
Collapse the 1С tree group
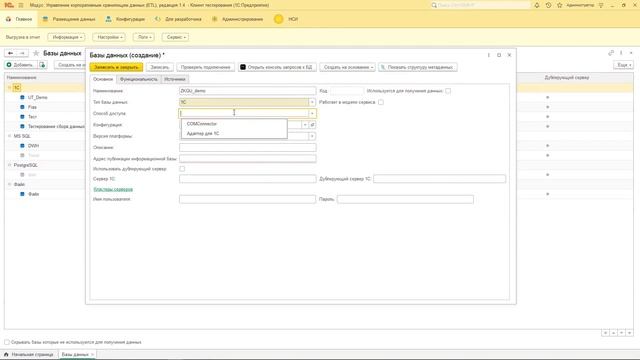[9, 87]
